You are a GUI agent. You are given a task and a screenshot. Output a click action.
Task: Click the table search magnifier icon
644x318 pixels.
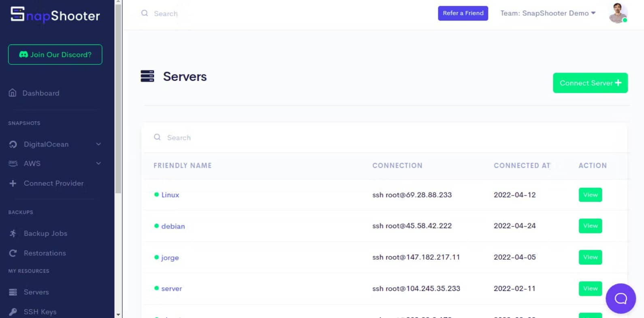click(x=157, y=137)
